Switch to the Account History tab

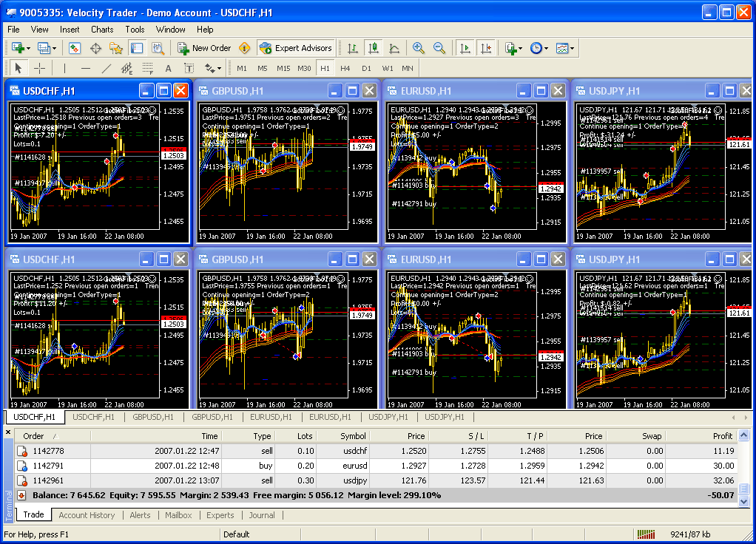point(87,515)
